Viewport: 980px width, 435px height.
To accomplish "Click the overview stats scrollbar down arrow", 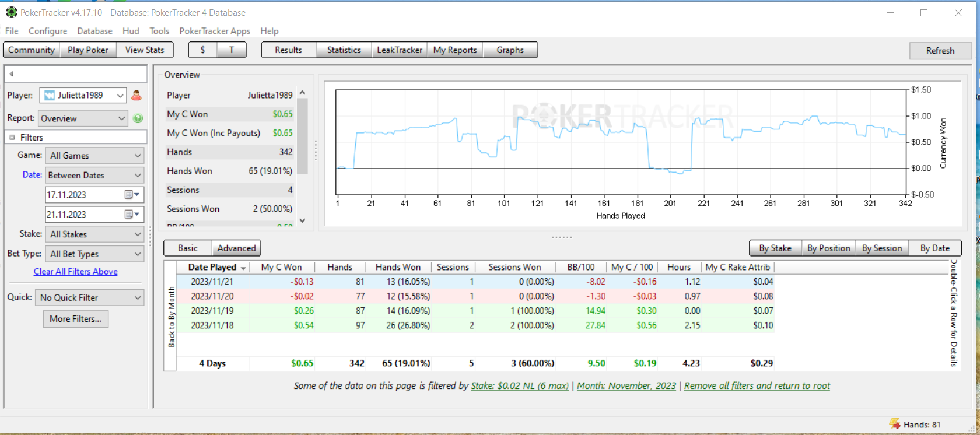I will [x=302, y=220].
